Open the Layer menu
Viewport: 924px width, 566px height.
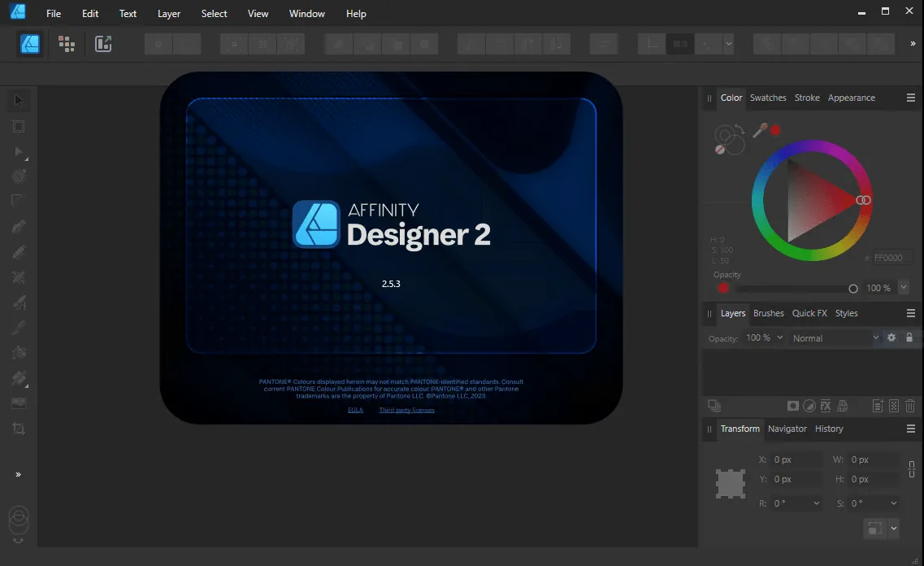(x=169, y=14)
